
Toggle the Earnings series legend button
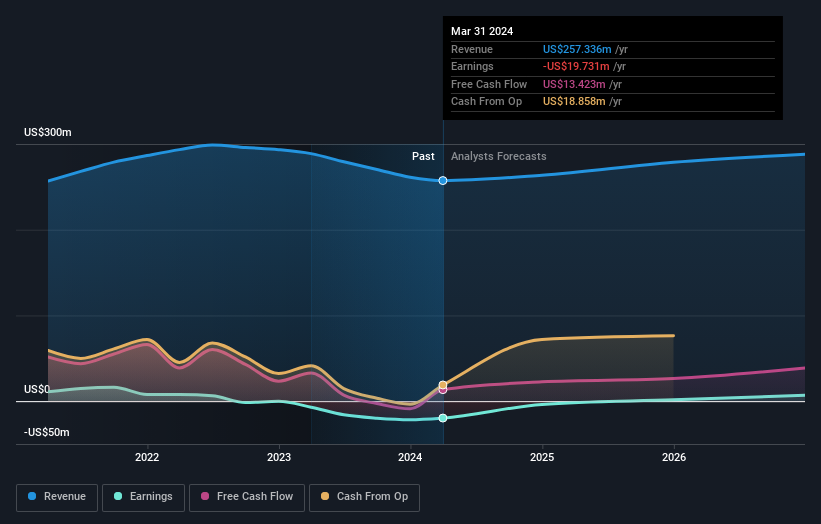click(x=143, y=497)
